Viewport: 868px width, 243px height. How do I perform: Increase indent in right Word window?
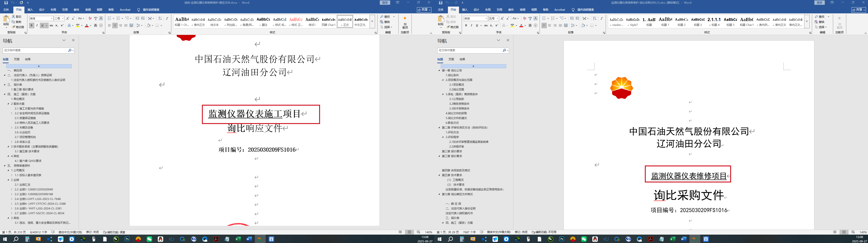577,18
